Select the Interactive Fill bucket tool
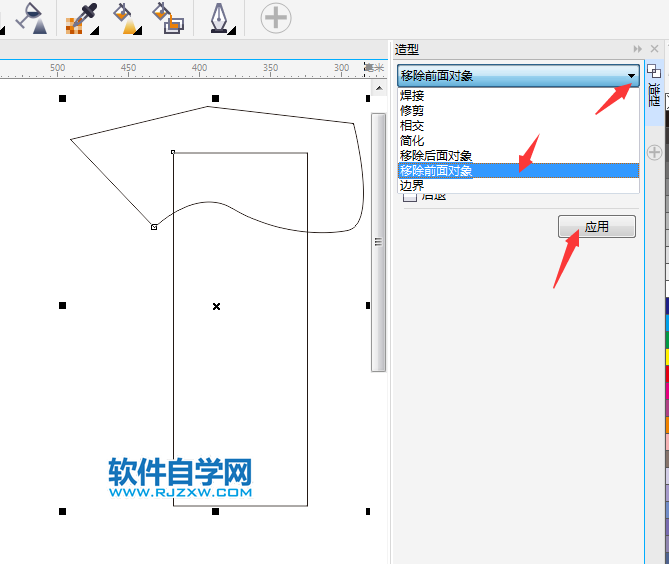Image resolution: width=669 pixels, height=564 pixels. 127,18
